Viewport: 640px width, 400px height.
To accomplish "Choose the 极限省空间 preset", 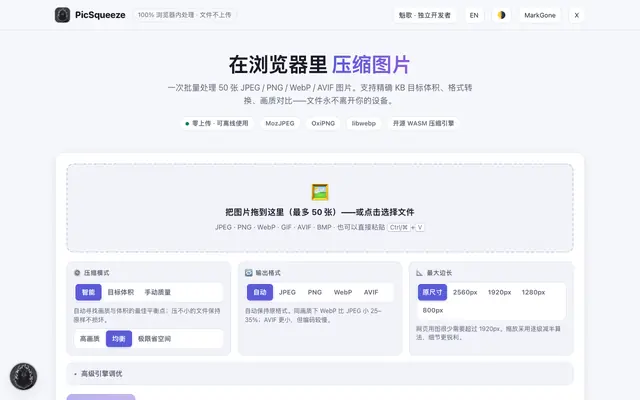I will click(x=154, y=339).
